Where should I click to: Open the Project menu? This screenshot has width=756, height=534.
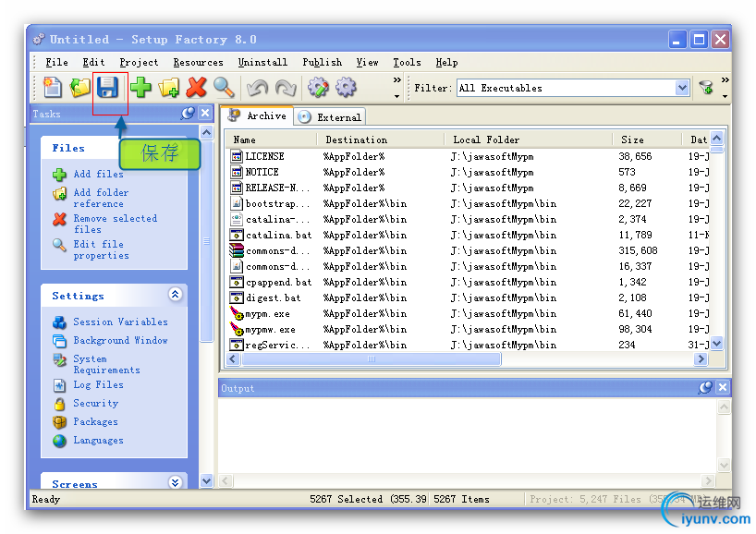click(x=139, y=63)
